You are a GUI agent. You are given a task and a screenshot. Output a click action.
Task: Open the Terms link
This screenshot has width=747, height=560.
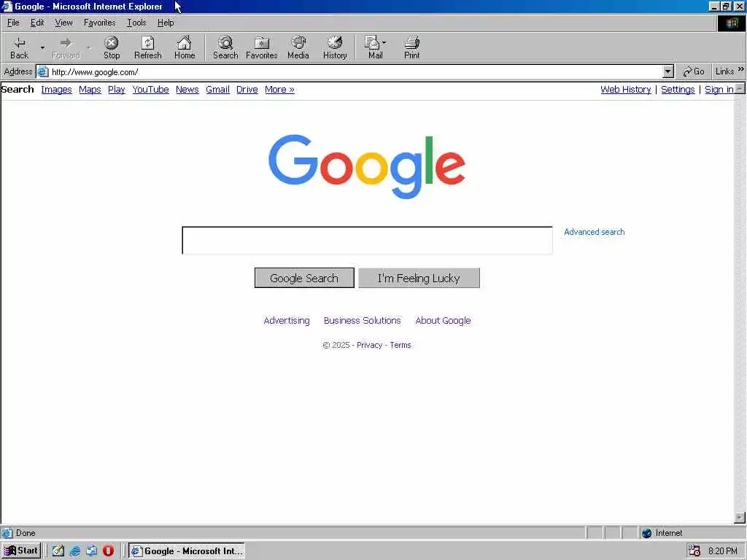tap(400, 345)
